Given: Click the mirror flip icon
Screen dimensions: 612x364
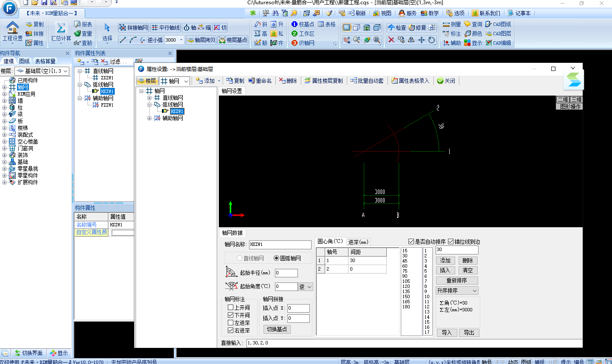Looking at the screenshot, I should 411,40.
